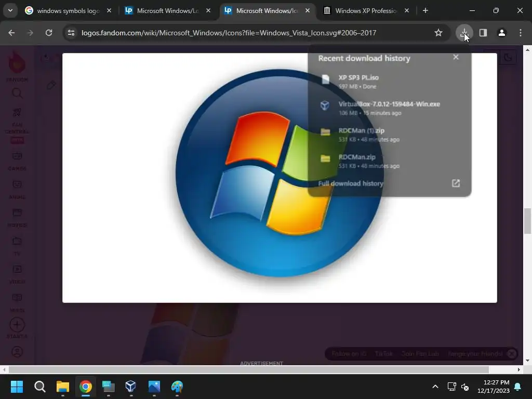The width and height of the screenshot is (532, 399).
Task: Click the vertical scrollbar thumb
Action: [x=527, y=221]
